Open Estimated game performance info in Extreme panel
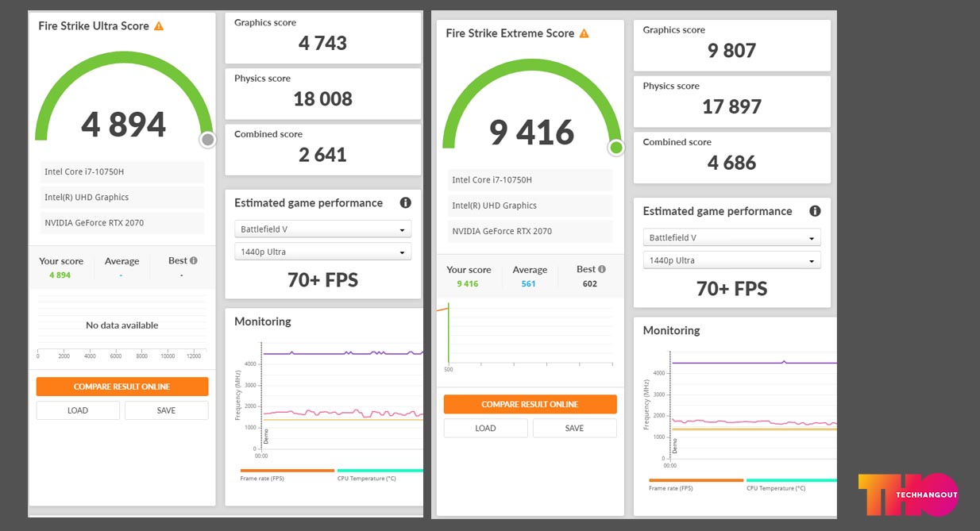Image resolution: width=980 pixels, height=531 pixels. click(x=815, y=211)
